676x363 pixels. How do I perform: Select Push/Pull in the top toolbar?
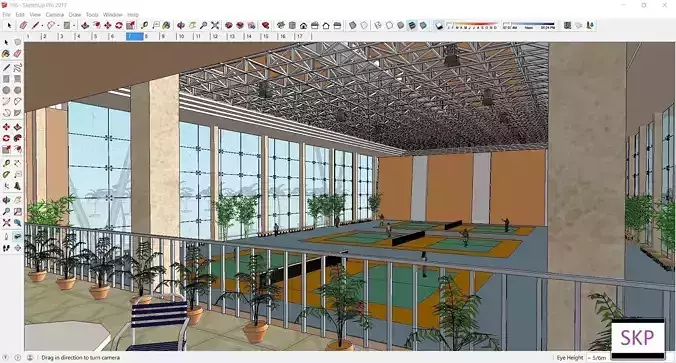pos(85,25)
